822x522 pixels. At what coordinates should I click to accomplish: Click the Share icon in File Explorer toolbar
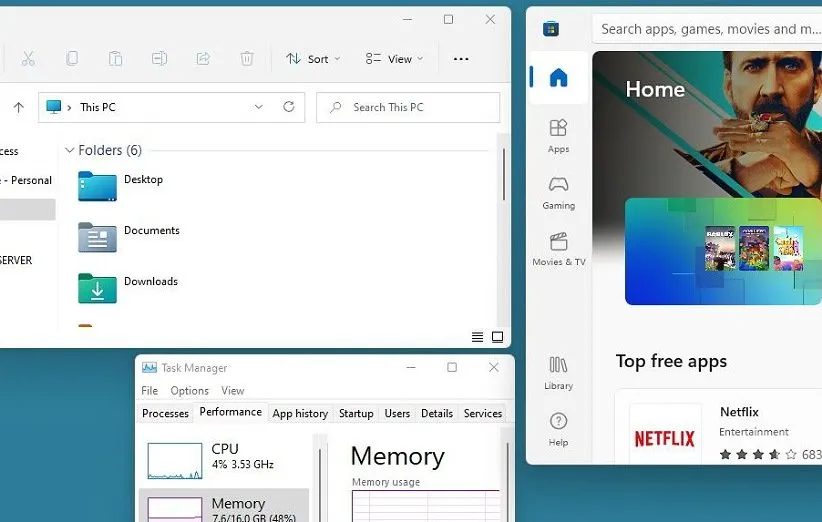point(203,59)
